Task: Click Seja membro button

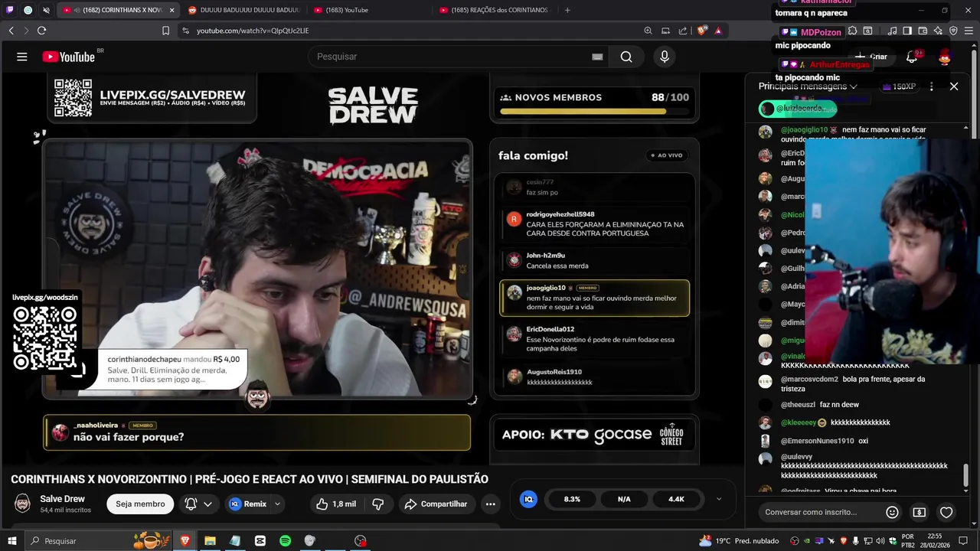Action: (x=140, y=504)
